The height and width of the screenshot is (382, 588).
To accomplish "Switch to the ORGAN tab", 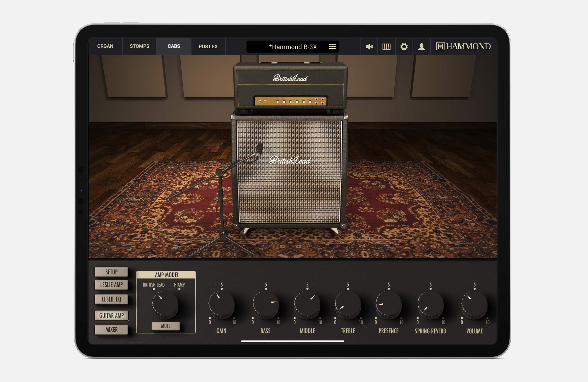I will point(105,46).
